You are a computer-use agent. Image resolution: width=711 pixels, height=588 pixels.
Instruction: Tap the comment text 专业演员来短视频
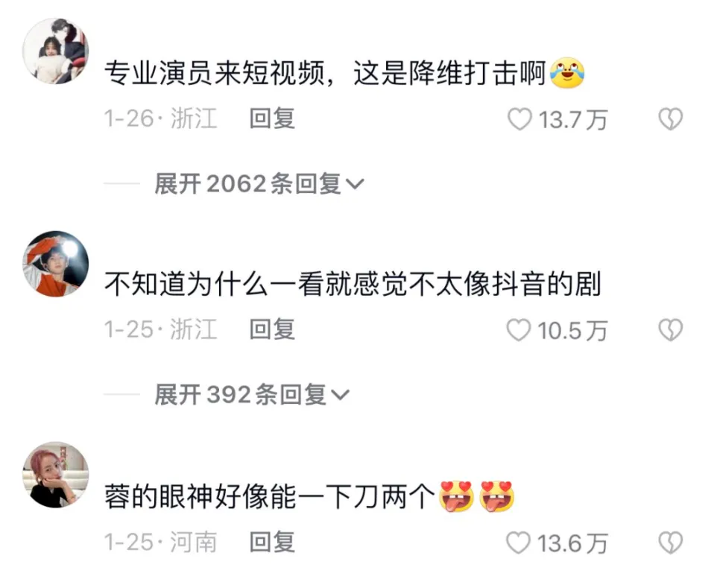tap(215, 73)
